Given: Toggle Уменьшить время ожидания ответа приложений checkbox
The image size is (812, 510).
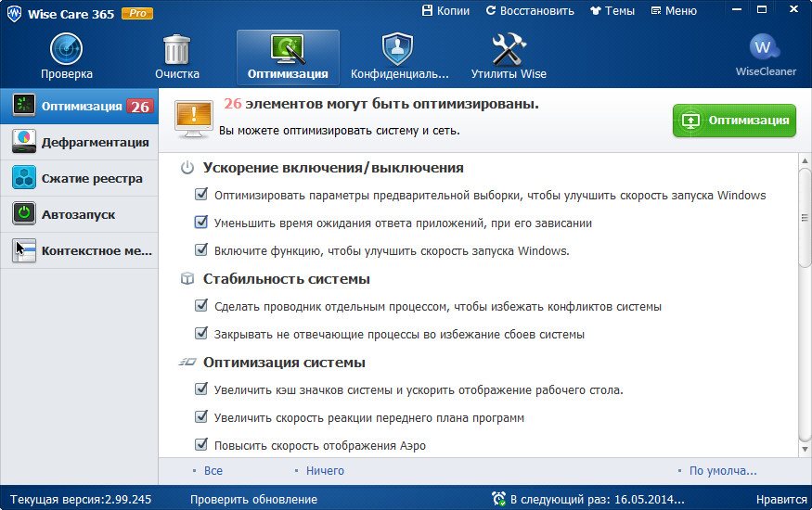Looking at the screenshot, I should click(201, 223).
